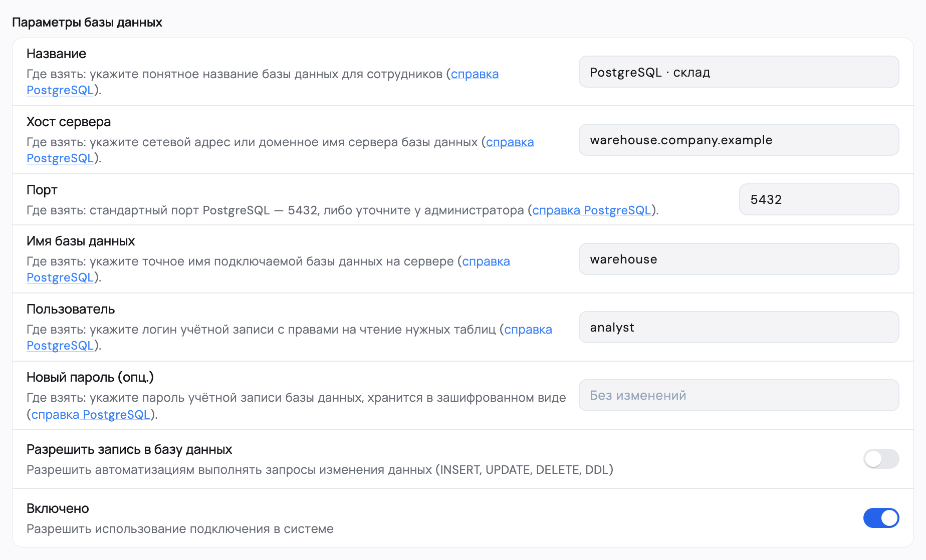Open справка PostgreSQL link under Новый пароль

coord(91,415)
